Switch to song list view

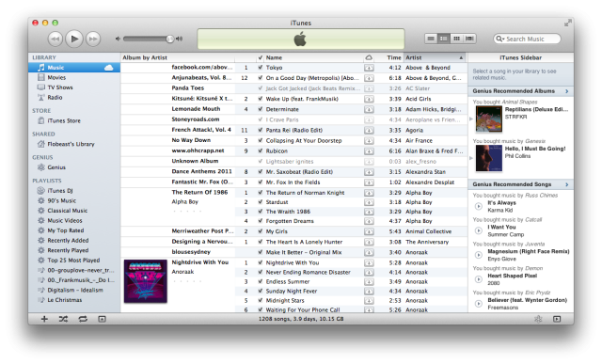[x=431, y=39]
